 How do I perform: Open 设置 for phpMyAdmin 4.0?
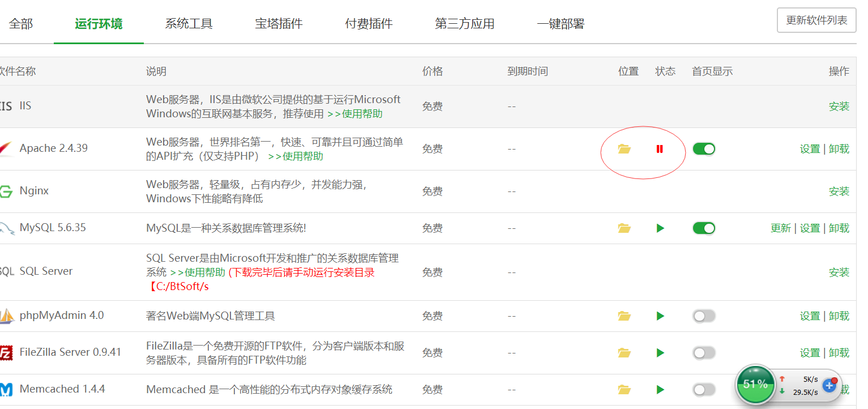coord(810,316)
